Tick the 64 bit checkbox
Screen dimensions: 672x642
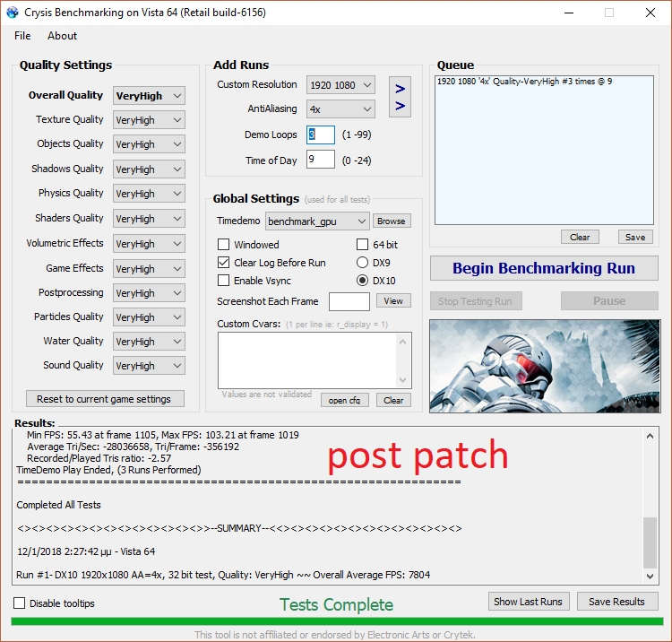coord(363,245)
